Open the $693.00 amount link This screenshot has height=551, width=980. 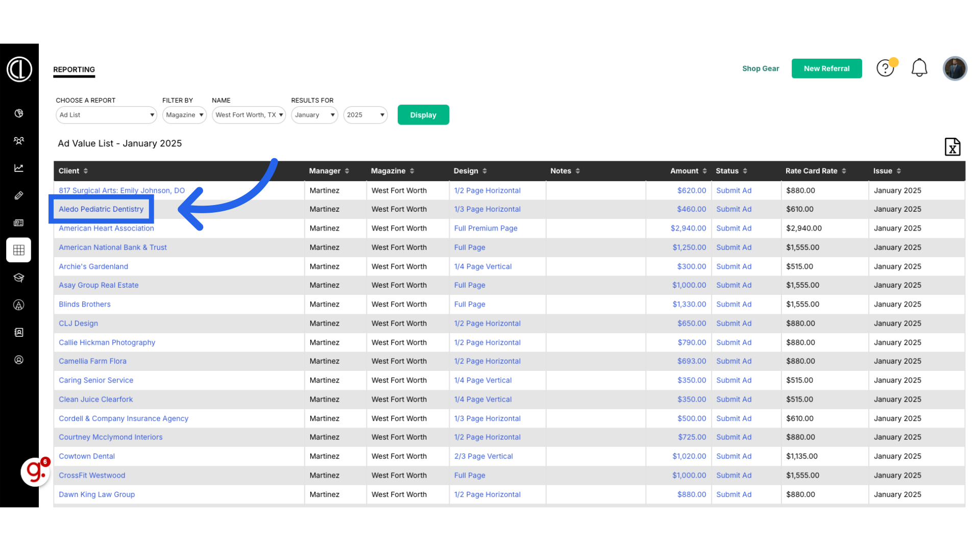692,361
